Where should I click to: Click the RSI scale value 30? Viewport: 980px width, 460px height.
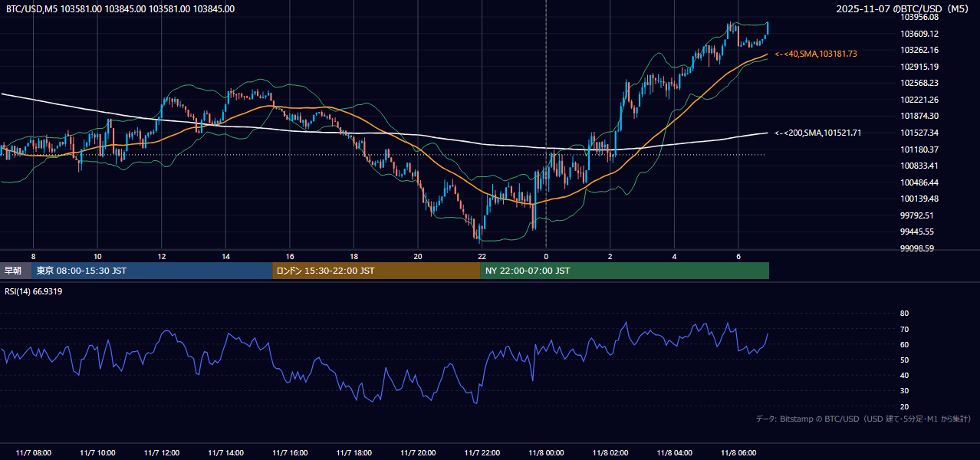904,391
